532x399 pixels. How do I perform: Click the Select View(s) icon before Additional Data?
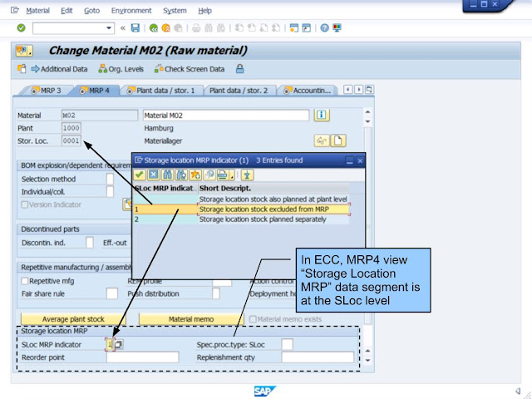[x=22, y=69]
